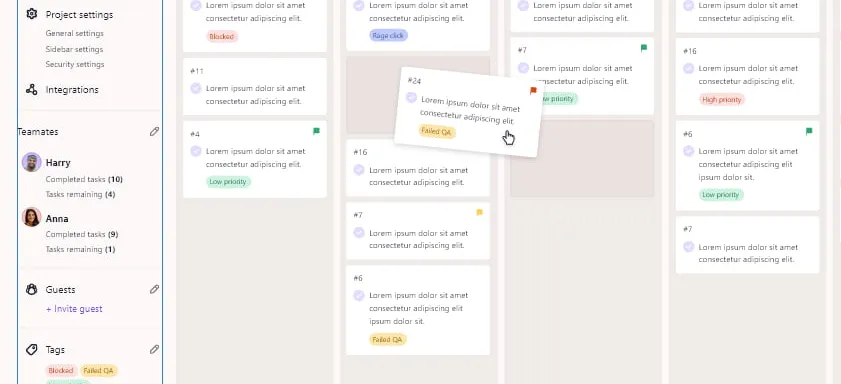
Task: Click "Tasks remaining (1)" under Anna
Action: pos(80,249)
